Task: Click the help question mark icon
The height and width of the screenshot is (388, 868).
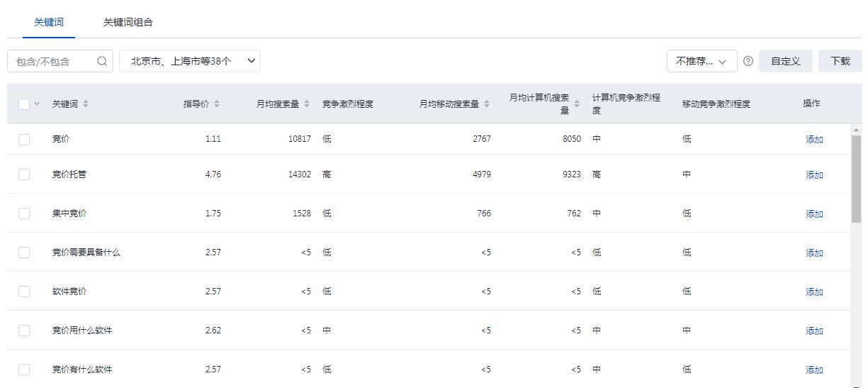Action: pos(748,61)
